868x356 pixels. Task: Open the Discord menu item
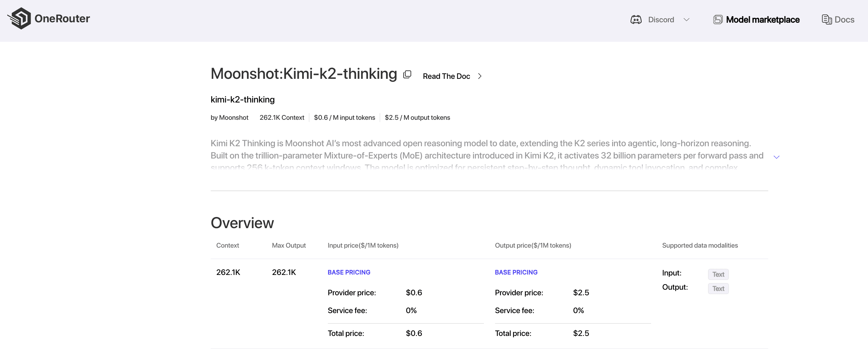[661, 19]
